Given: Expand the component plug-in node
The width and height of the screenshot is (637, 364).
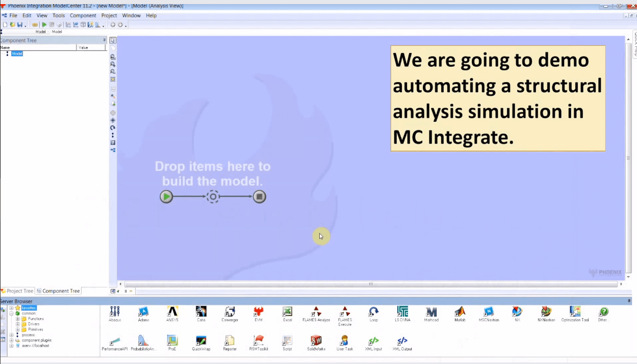Looking at the screenshot, I should (11, 340).
